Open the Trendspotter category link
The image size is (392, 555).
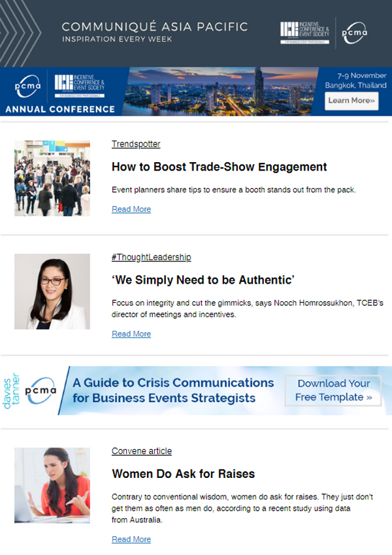[136, 144]
